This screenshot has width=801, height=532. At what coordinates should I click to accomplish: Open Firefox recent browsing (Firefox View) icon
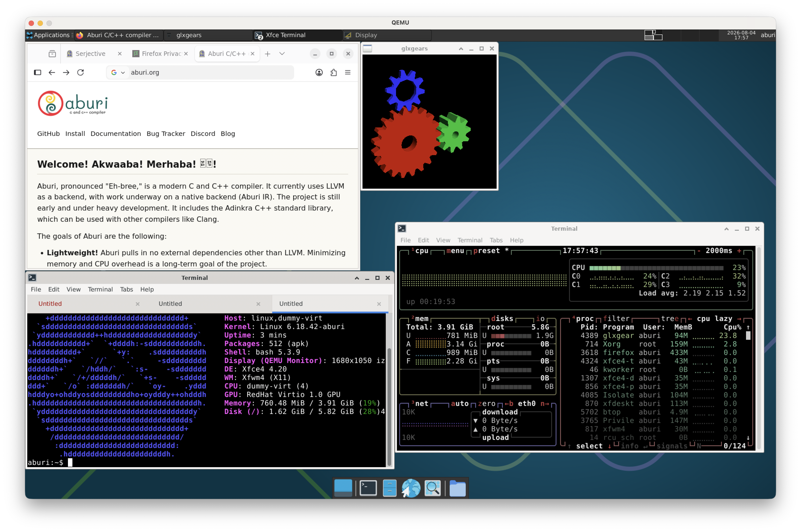52,54
